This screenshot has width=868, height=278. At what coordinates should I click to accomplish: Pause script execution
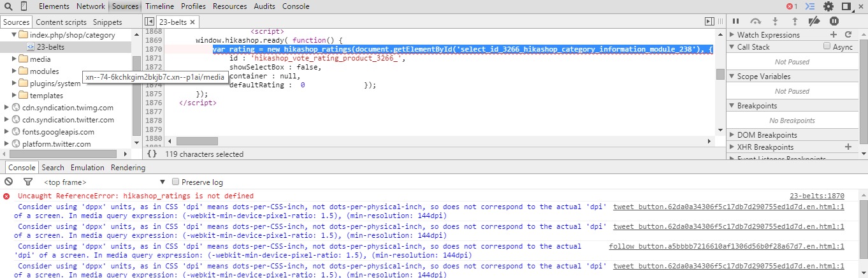click(x=736, y=21)
